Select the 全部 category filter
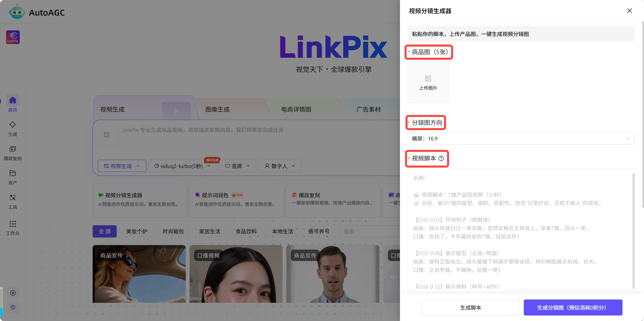Screen dimensions: 644x321 coord(105,231)
